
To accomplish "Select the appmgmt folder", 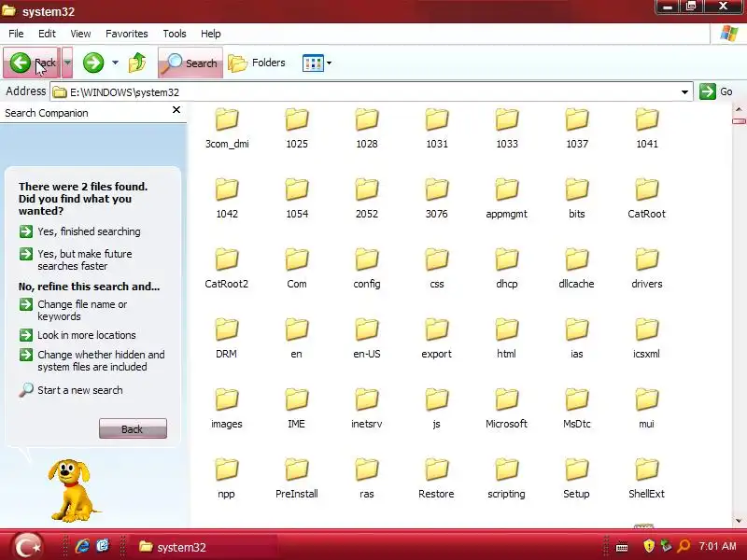I will [x=506, y=198].
